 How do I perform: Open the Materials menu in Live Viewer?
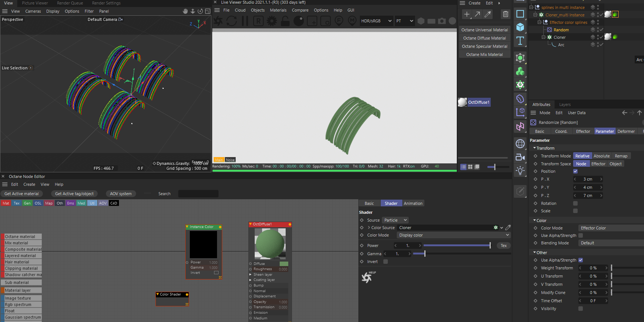click(278, 10)
